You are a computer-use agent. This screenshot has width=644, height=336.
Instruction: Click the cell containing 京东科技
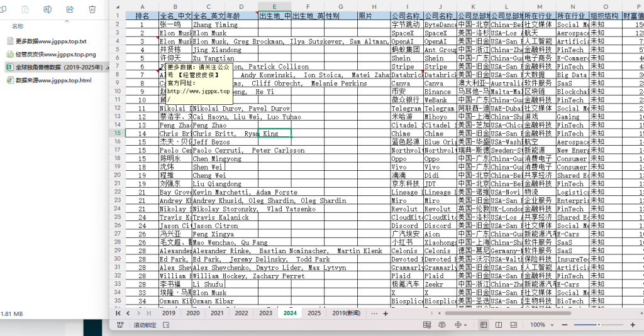407,184
